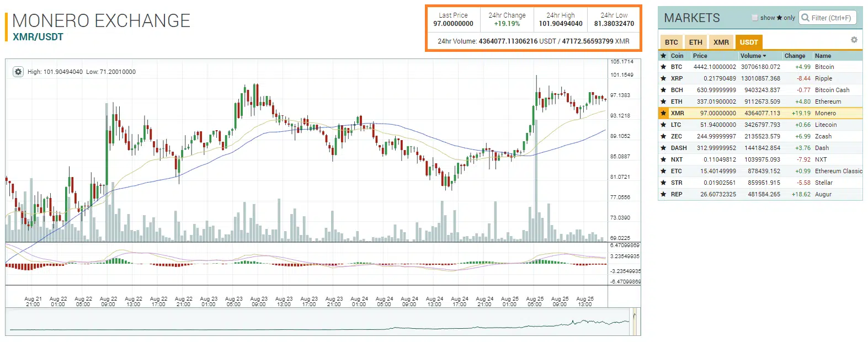868x342 pixels.
Task: Click the XMR/USDT pair label
Action: [38, 37]
